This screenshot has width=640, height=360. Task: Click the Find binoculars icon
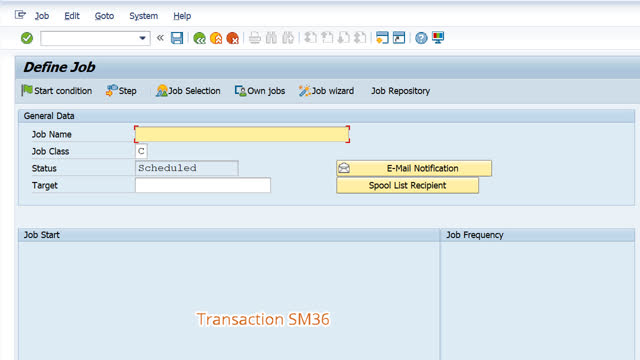tap(271, 38)
